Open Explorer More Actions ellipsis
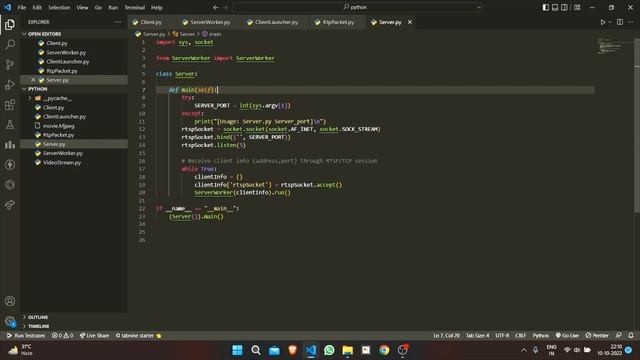640x360 pixels. coord(118,22)
